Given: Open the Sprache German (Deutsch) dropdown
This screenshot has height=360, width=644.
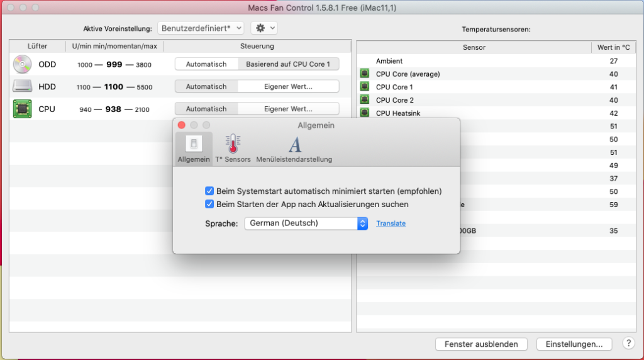Looking at the screenshot, I should 306,223.
